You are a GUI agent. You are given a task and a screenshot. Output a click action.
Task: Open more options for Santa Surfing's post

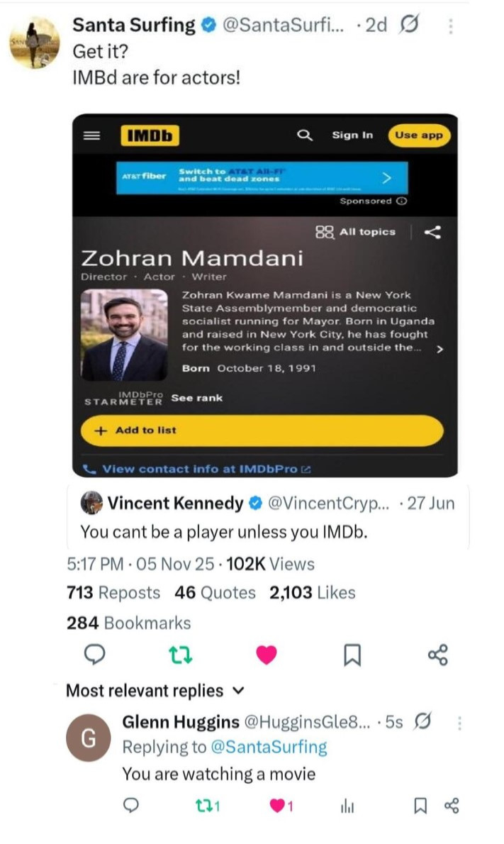pyautogui.click(x=451, y=26)
